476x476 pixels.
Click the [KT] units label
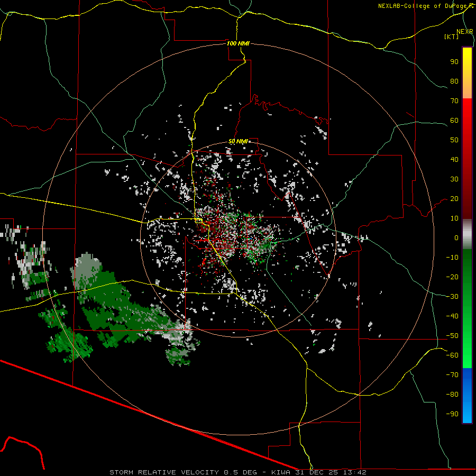(451, 36)
